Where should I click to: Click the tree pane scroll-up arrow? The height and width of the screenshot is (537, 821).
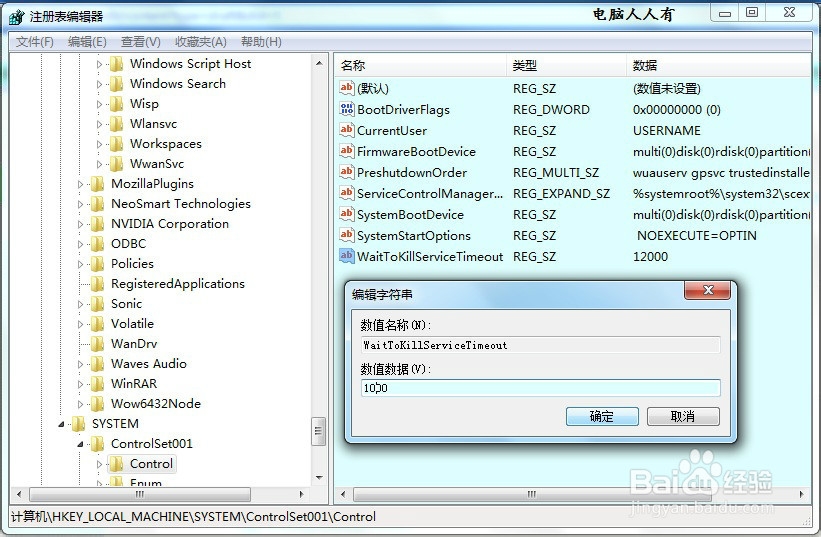tap(319, 63)
